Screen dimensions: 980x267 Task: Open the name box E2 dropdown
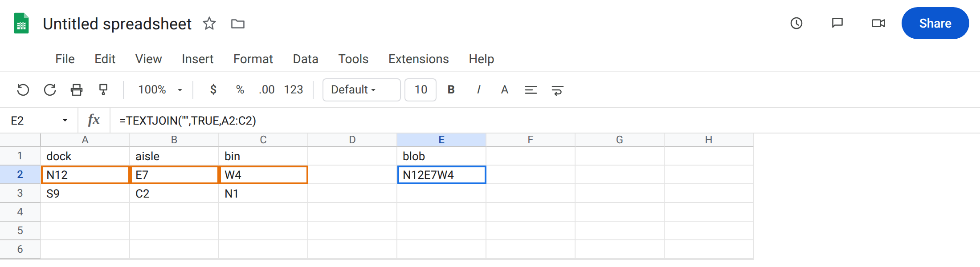click(65, 121)
